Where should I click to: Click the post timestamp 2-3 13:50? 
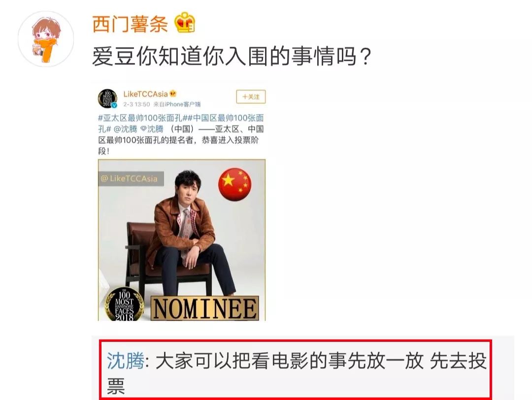(x=136, y=104)
